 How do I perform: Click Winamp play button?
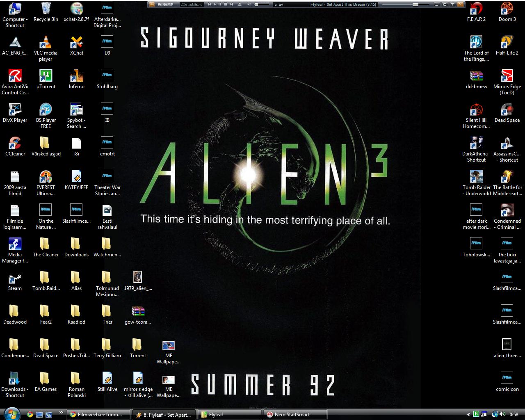215,5
